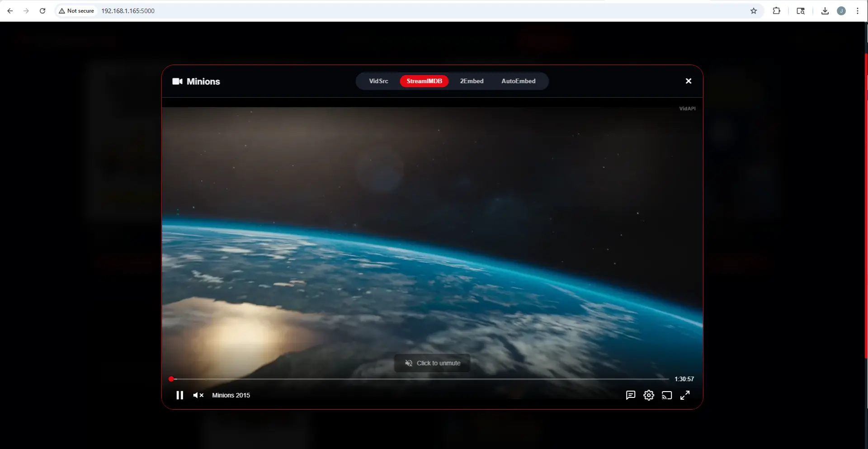Go back to the previous browser page
This screenshot has height=449, width=868.
click(10, 11)
